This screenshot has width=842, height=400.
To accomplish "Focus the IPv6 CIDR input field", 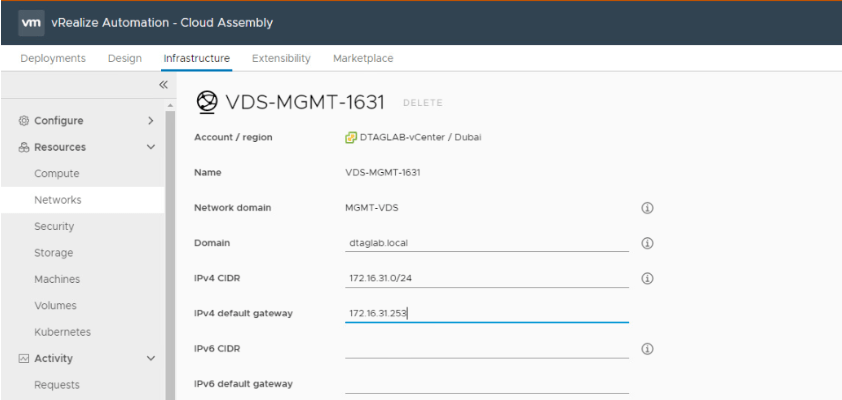I will pyautogui.click(x=486, y=348).
